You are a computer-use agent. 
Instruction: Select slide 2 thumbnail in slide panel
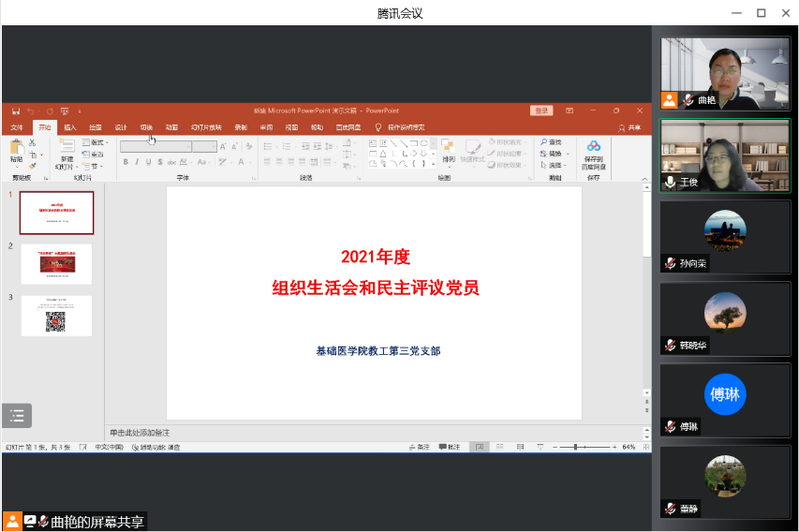[x=57, y=264]
